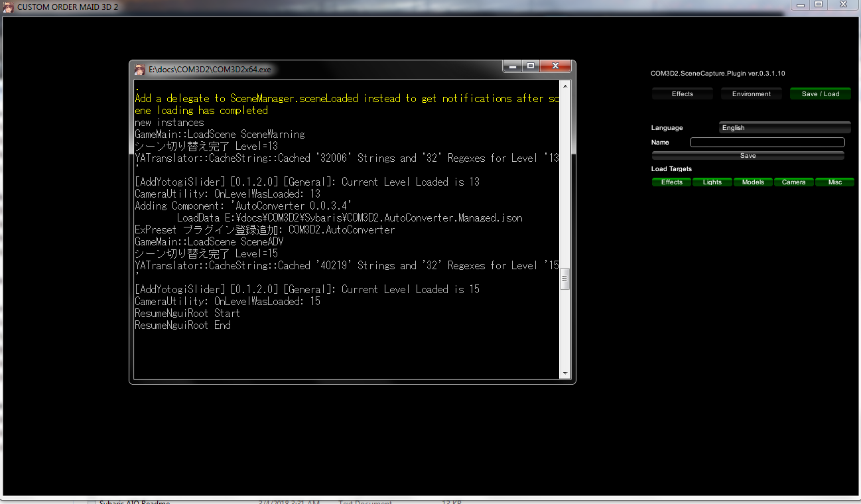Minimize the COM3D2x64.exe console window
This screenshot has height=504, width=861.
[511, 66]
